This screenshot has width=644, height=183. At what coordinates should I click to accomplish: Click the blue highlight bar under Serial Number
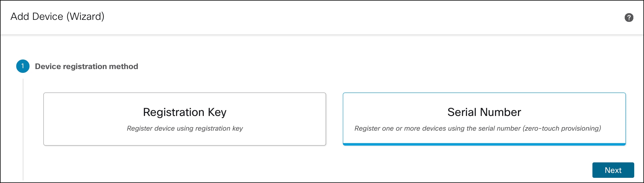click(x=484, y=144)
